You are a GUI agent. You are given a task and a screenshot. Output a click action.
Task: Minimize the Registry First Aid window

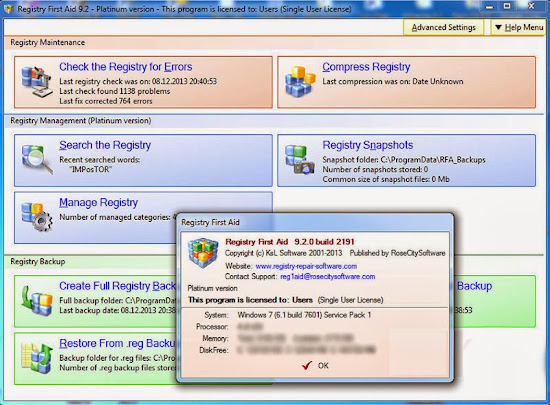490,7
